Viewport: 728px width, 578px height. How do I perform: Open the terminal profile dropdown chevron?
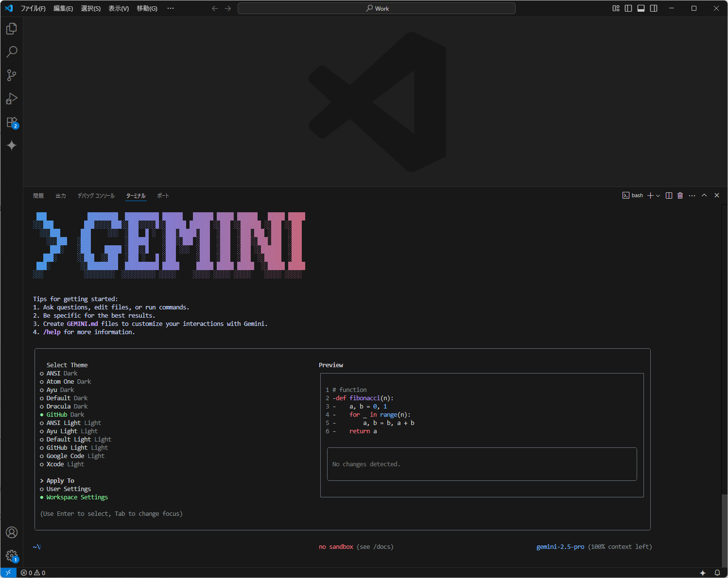[x=658, y=195]
